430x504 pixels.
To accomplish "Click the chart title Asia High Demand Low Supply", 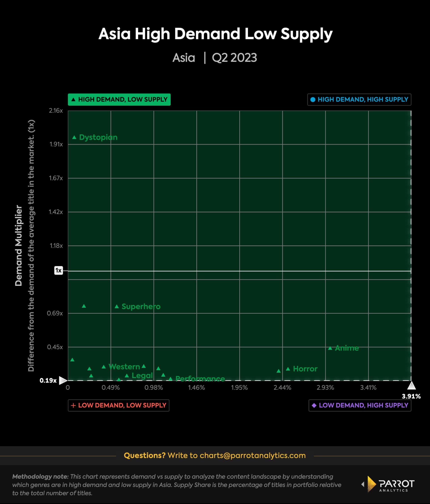I will (215, 34).
